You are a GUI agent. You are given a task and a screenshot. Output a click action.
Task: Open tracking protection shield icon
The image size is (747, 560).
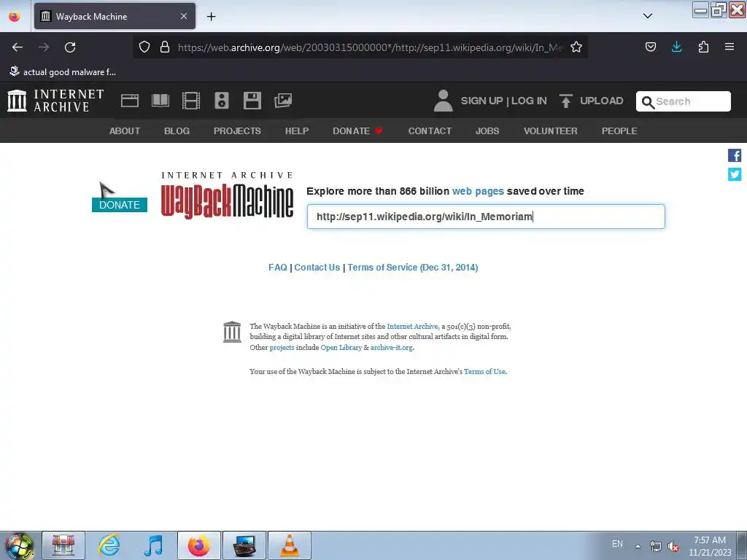coord(144,47)
